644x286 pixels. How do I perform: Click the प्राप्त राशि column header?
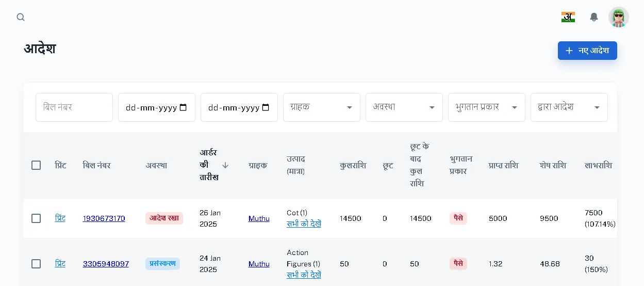click(503, 166)
